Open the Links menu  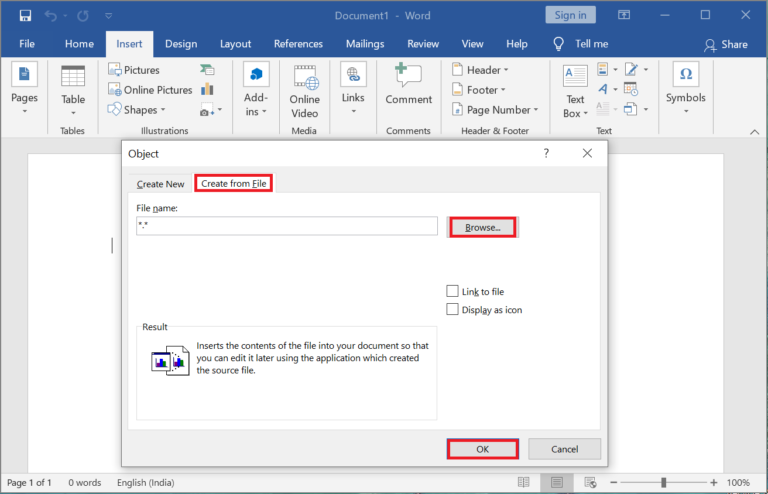[x=353, y=89]
